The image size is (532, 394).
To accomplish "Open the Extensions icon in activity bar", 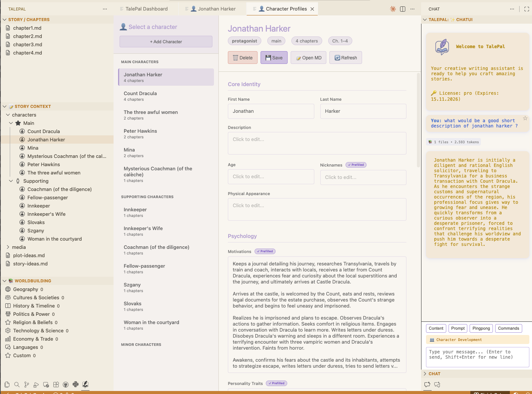I will 56,384.
